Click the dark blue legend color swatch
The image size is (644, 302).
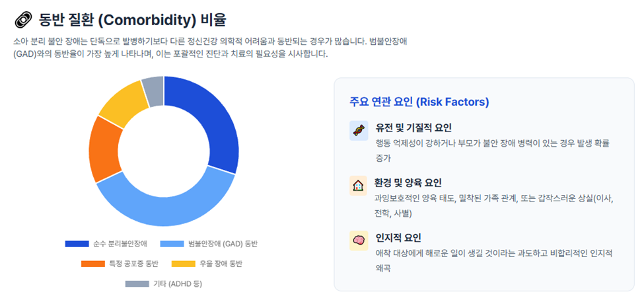(77, 244)
